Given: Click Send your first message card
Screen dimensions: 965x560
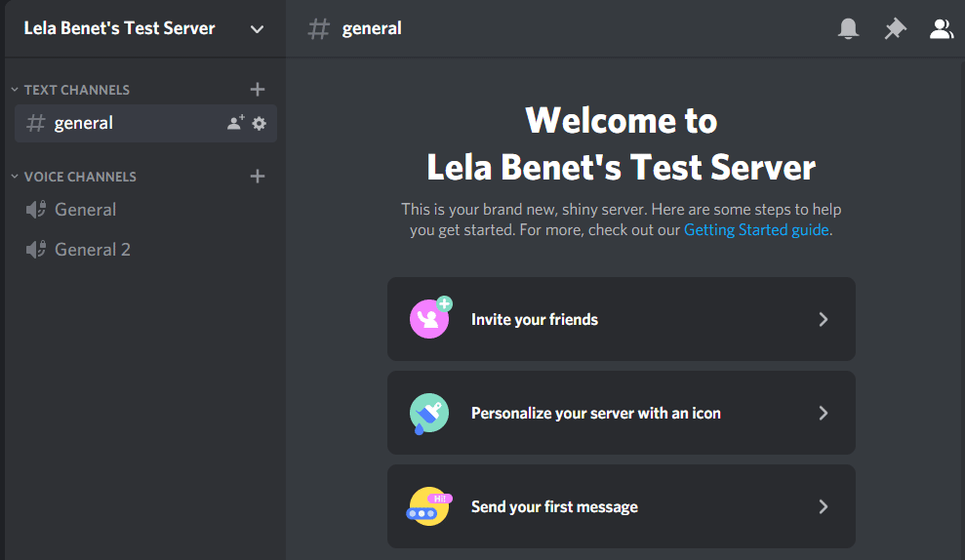Looking at the screenshot, I should 621,506.
